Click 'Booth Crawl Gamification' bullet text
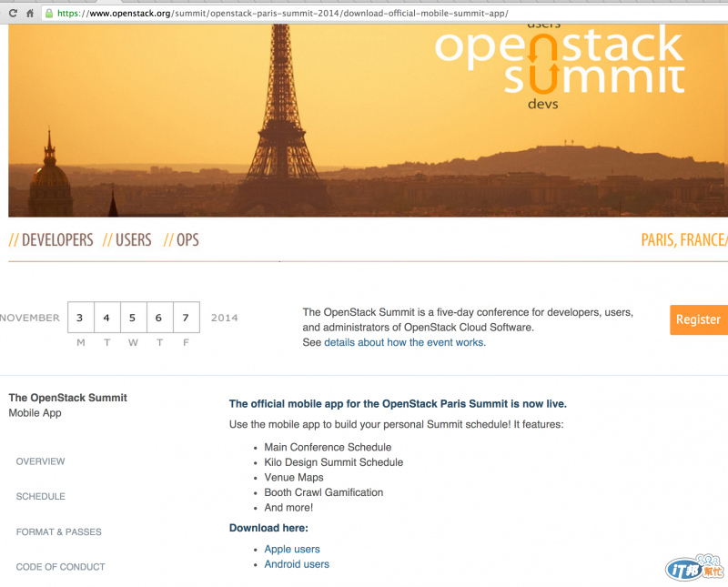Image resolution: width=728 pixels, height=587 pixels. 324,492
